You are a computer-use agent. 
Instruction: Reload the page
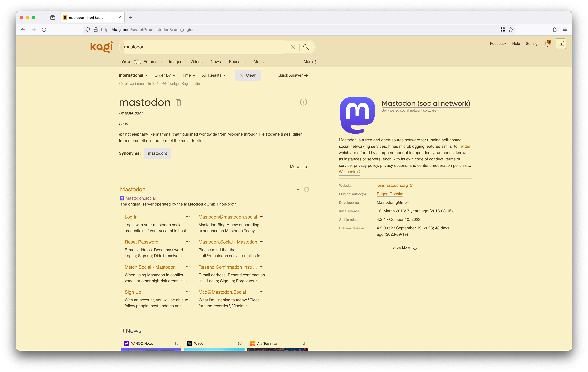point(44,30)
